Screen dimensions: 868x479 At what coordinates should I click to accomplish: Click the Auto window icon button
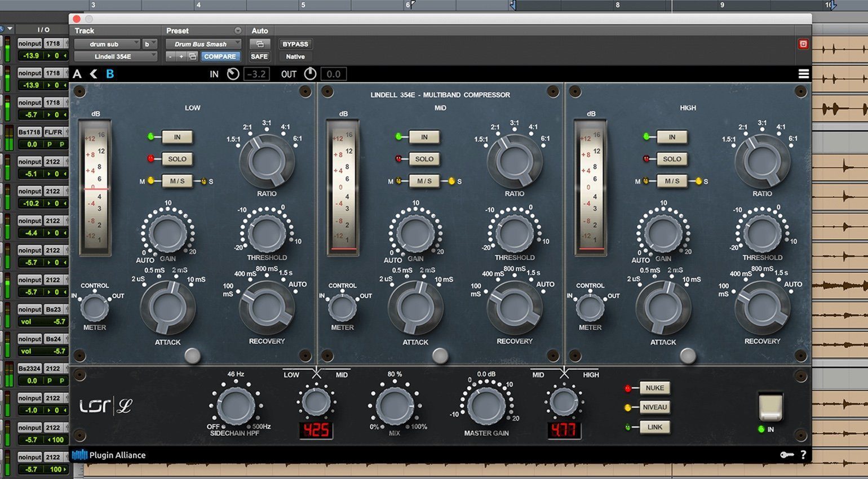coord(260,44)
